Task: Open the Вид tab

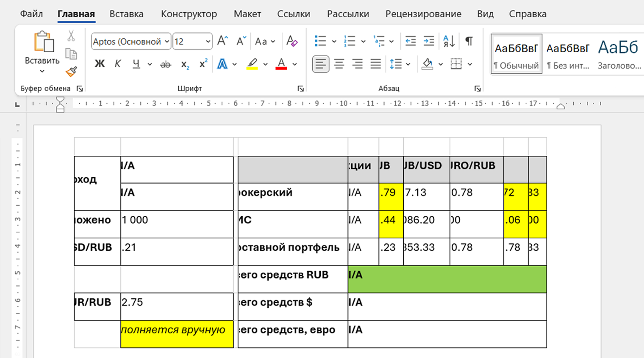Action: pyautogui.click(x=485, y=14)
